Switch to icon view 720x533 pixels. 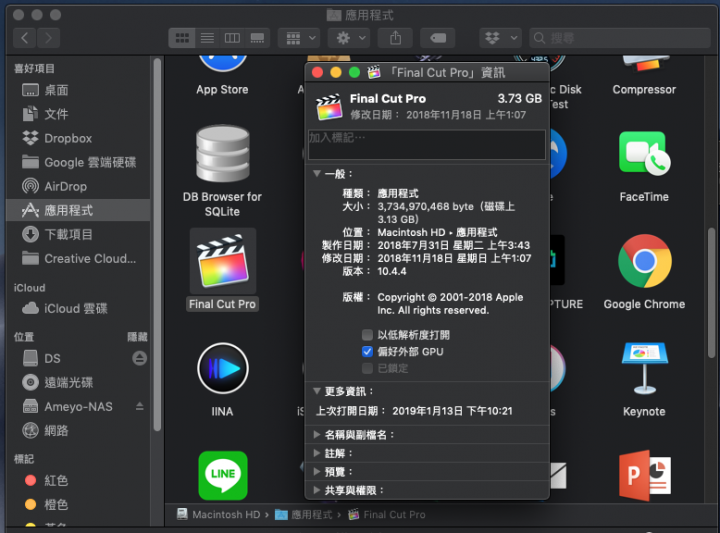tap(182, 38)
